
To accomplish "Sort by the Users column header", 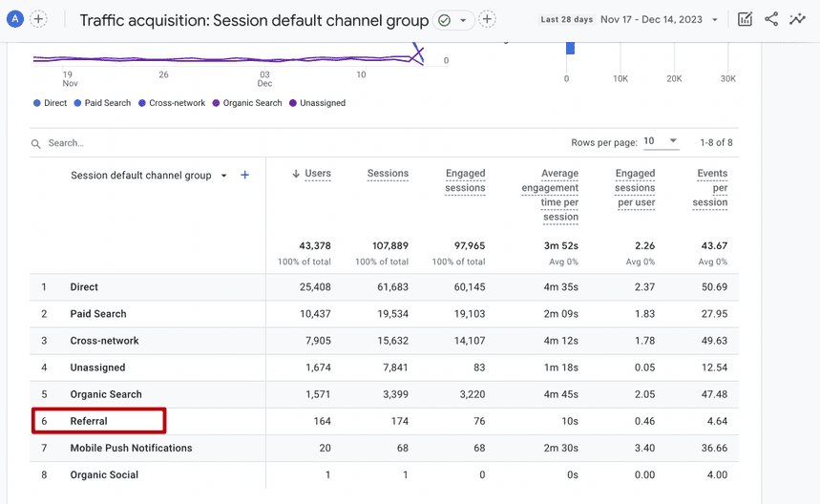I will (318, 174).
